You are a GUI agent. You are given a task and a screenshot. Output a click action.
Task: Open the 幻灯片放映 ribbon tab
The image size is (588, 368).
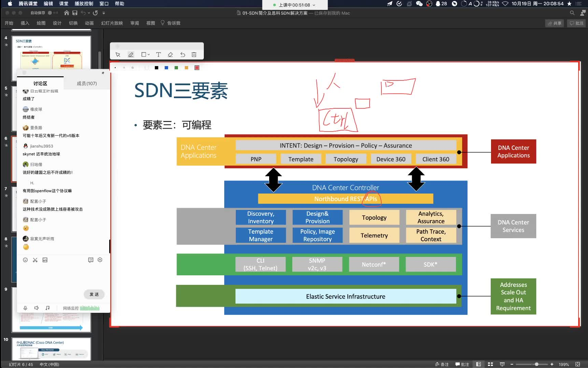[112, 23]
